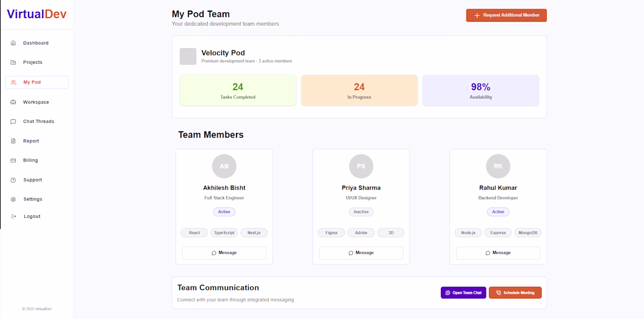Message Priya Sharma
The image size is (644, 319).
click(361, 253)
